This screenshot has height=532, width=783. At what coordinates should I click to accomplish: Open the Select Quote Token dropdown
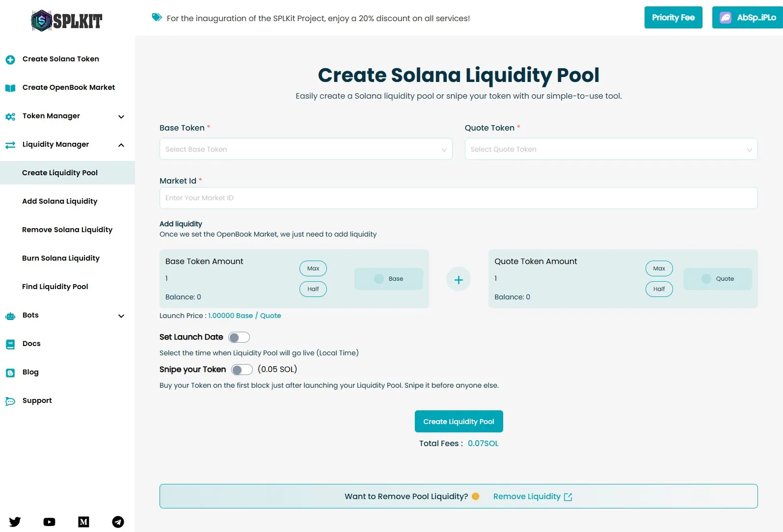(x=610, y=149)
